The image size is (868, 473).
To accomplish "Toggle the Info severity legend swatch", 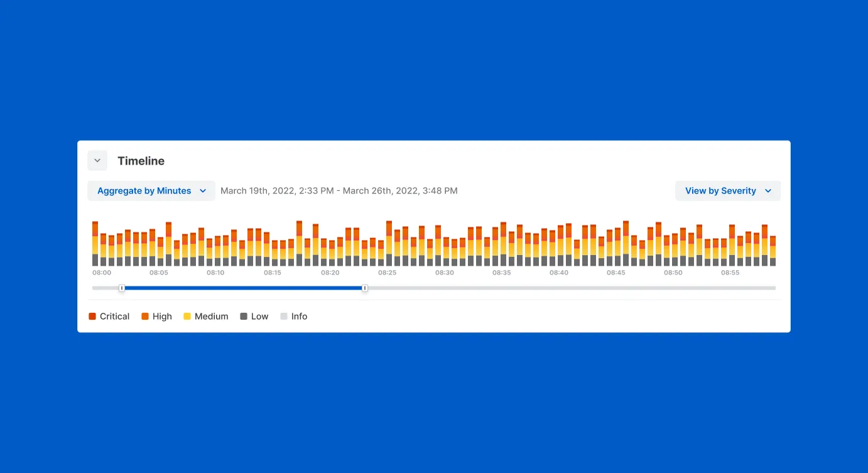I will 284,317.
